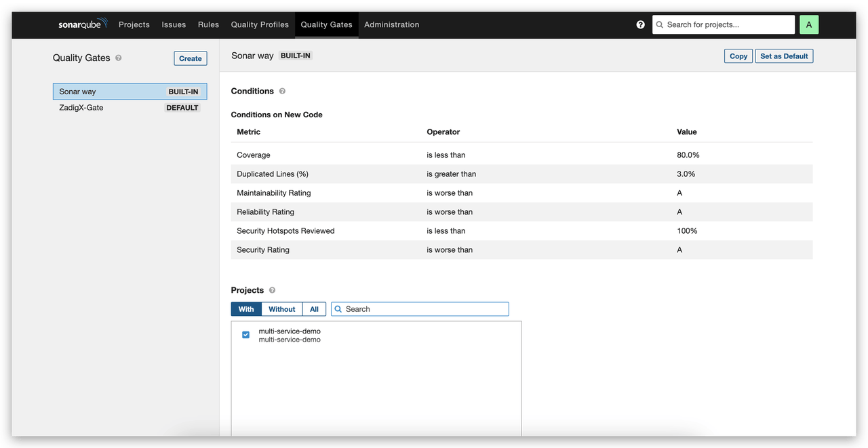Open the user avatar menu labeled A

tap(808, 24)
